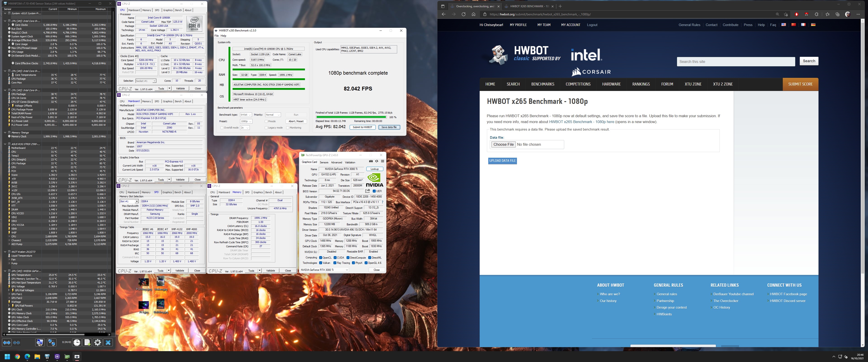This screenshot has height=362, width=868.
Task: Open HWBOT RANKINGS nav item
Action: [641, 84]
